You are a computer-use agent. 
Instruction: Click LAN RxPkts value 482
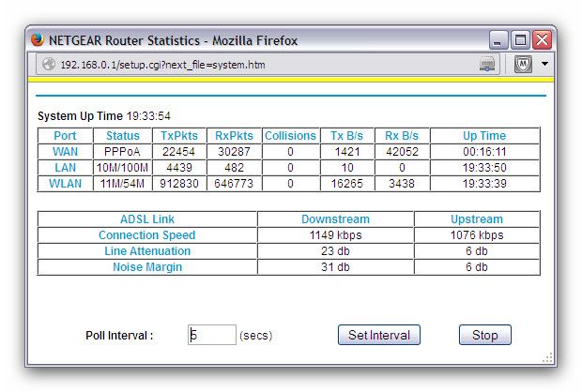click(235, 168)
